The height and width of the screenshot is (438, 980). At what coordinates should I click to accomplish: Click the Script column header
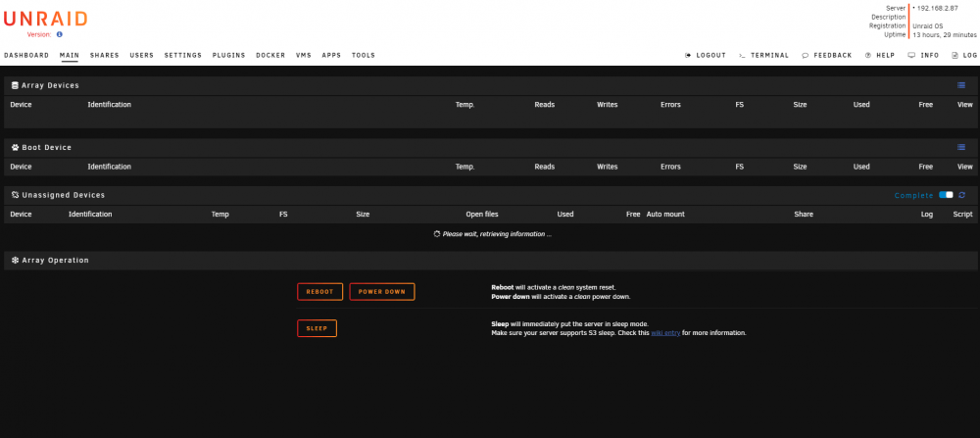click(962, 215)
